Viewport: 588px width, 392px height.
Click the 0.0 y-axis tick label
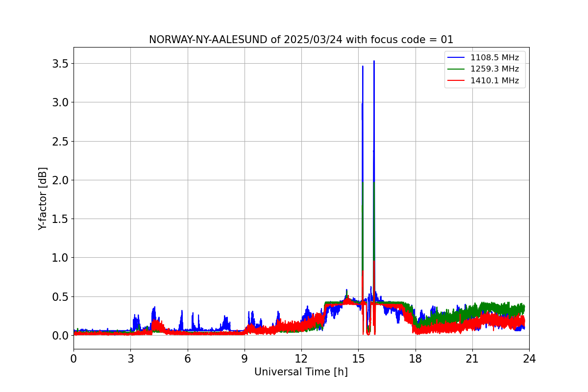click(59, 335)
